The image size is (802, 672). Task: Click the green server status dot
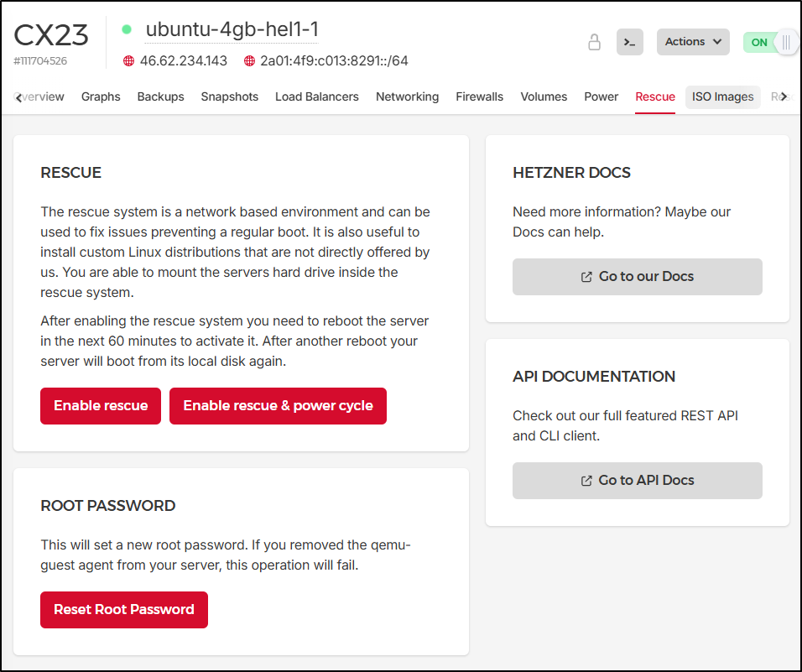tap(127, 29)
